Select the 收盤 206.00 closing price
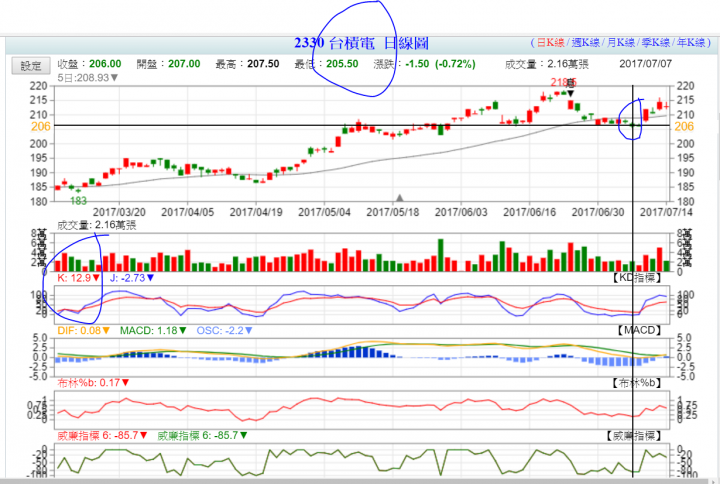Viewport: 720px width, 484px height. 89,64
